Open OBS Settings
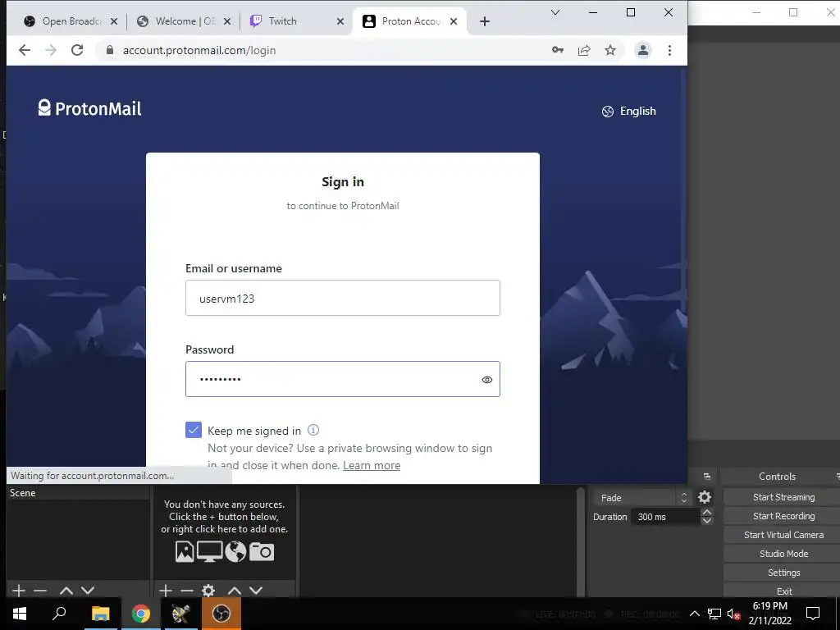 (x=783, y=572)
